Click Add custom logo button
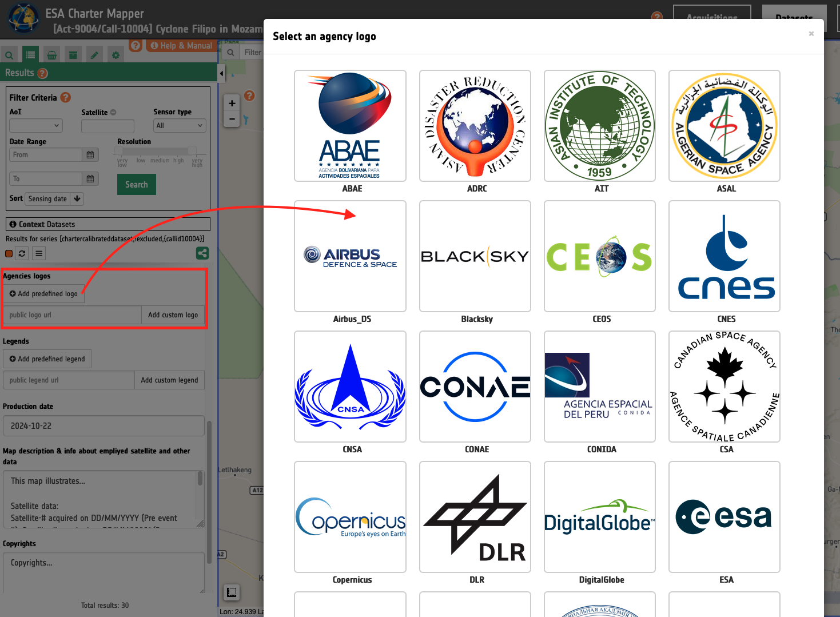This screenshot has width=840, height=617. pos(173,315)
